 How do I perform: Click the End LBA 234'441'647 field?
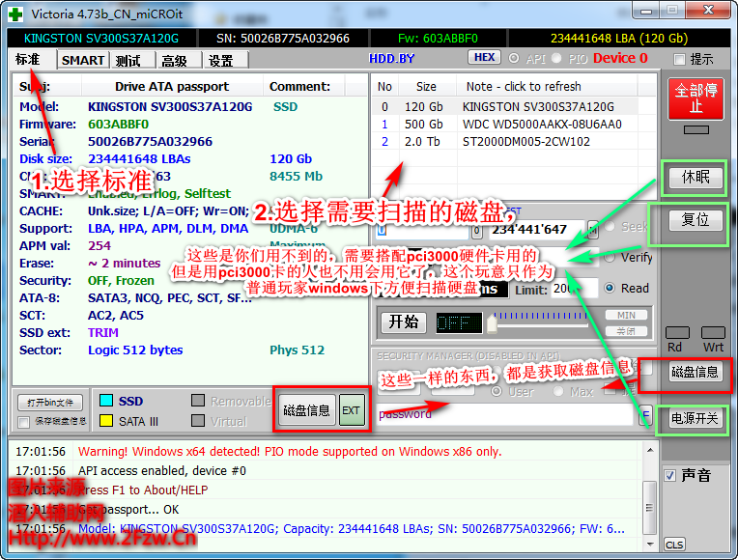(535, 230)
